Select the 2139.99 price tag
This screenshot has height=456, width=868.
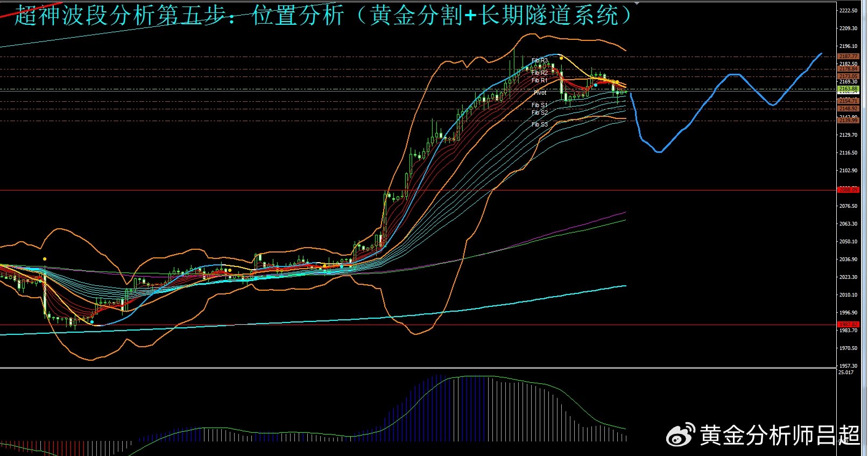pos(849,121)
